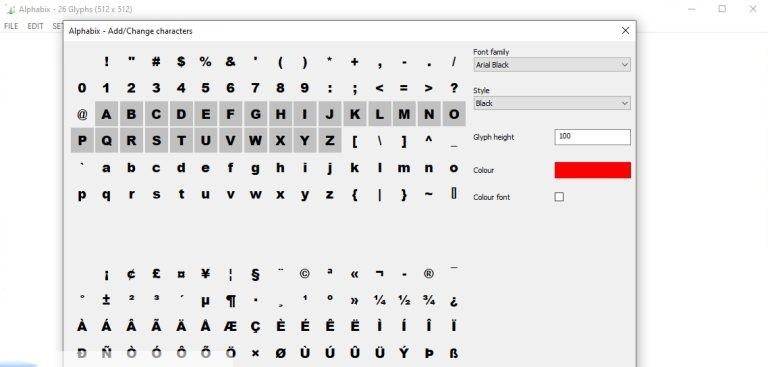The image size is (768, 367).
Task: Select the one-half ½ glyph
Action: pyautogui.click(x=404, y=300)
